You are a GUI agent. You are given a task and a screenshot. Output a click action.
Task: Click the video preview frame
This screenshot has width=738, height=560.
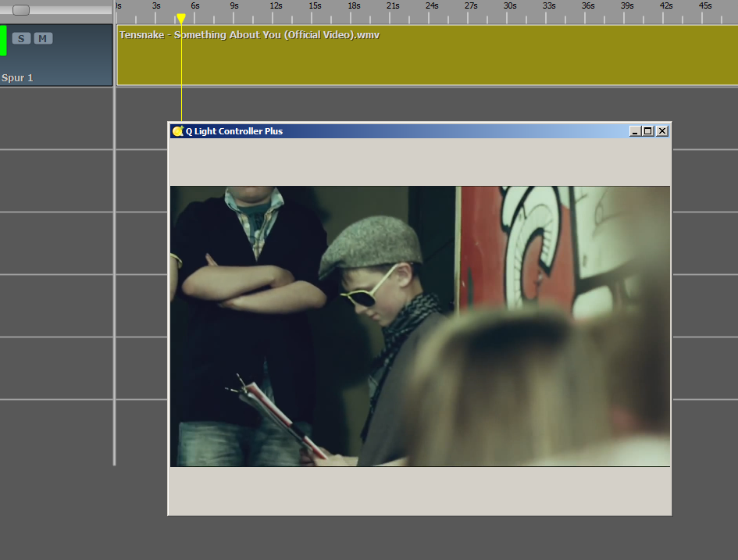[x=420, y=326]
